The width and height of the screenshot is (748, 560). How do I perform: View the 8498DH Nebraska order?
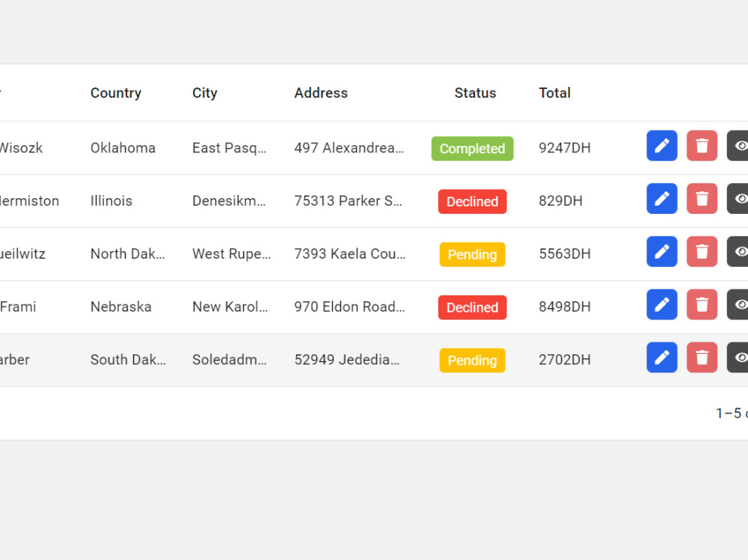pyautogui.click(x=738, y=304)
